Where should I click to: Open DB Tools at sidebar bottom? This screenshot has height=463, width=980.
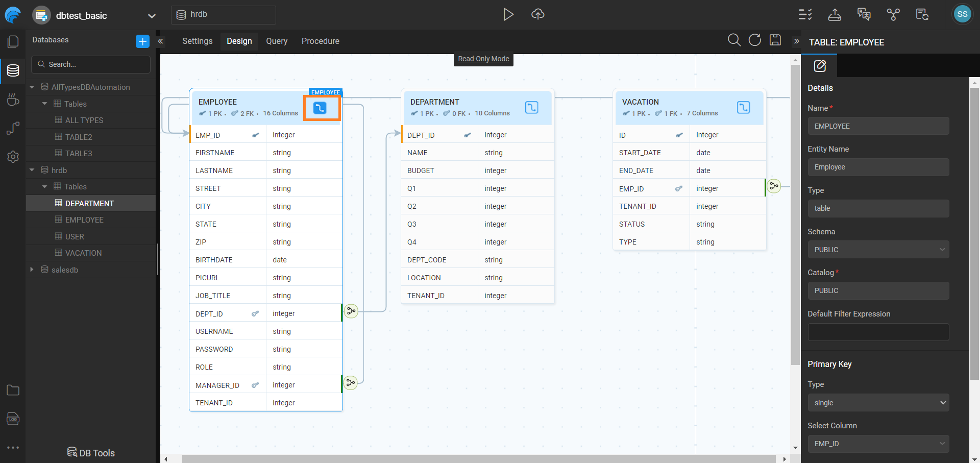[91, 453]
